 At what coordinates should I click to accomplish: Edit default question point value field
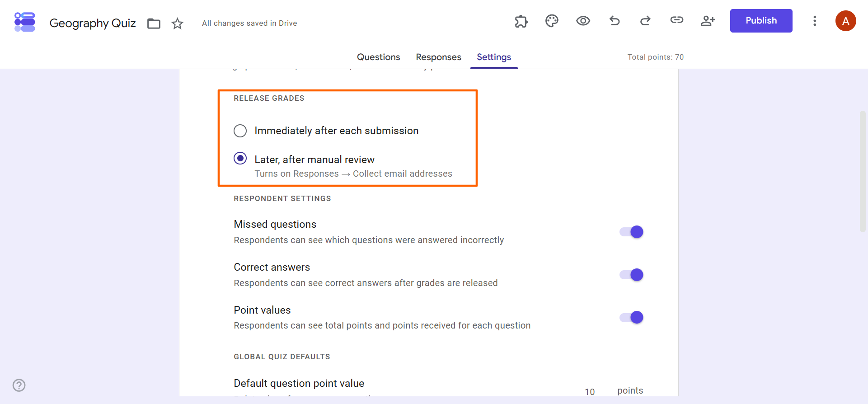590,391
